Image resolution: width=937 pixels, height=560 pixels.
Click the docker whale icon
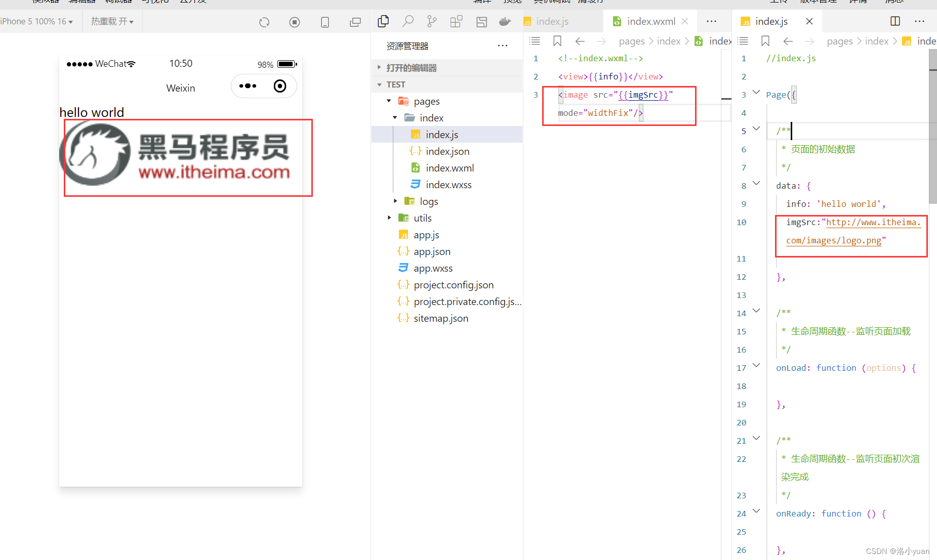coord(505,22)
